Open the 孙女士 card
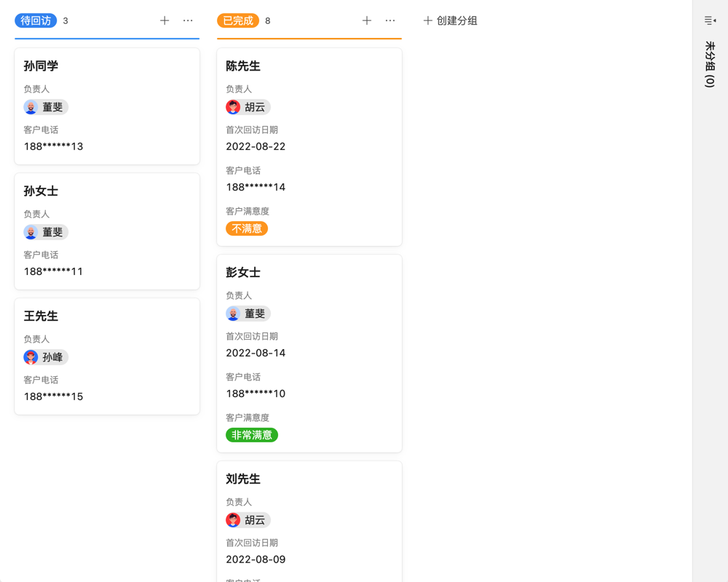 click(106, 191)
